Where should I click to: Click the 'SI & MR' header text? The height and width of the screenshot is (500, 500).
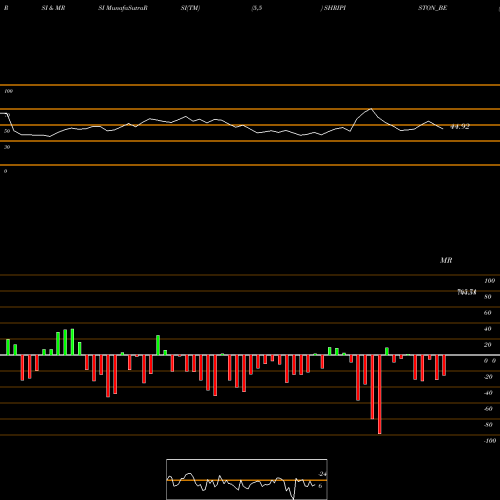53,8
